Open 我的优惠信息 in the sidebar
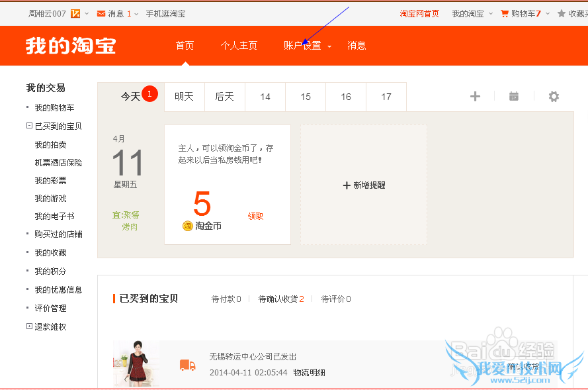This screenshot has width=588, height=390. click(x=58, y=290)
